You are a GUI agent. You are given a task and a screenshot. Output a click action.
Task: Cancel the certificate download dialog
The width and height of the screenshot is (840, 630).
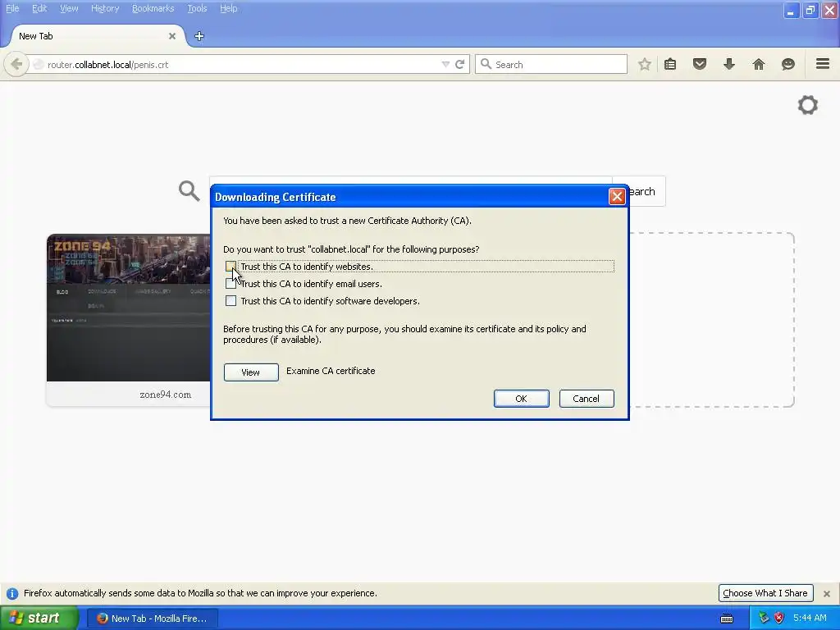[586, 399]
